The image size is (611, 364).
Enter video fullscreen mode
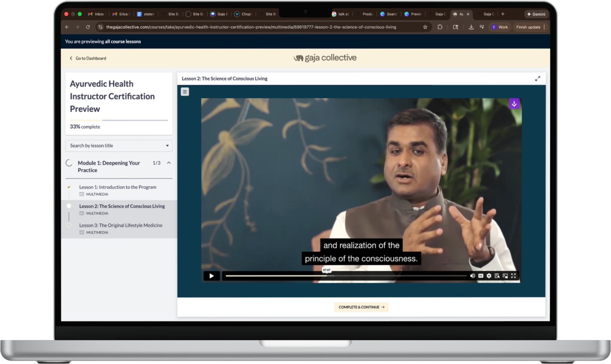[x=514, y=276]
